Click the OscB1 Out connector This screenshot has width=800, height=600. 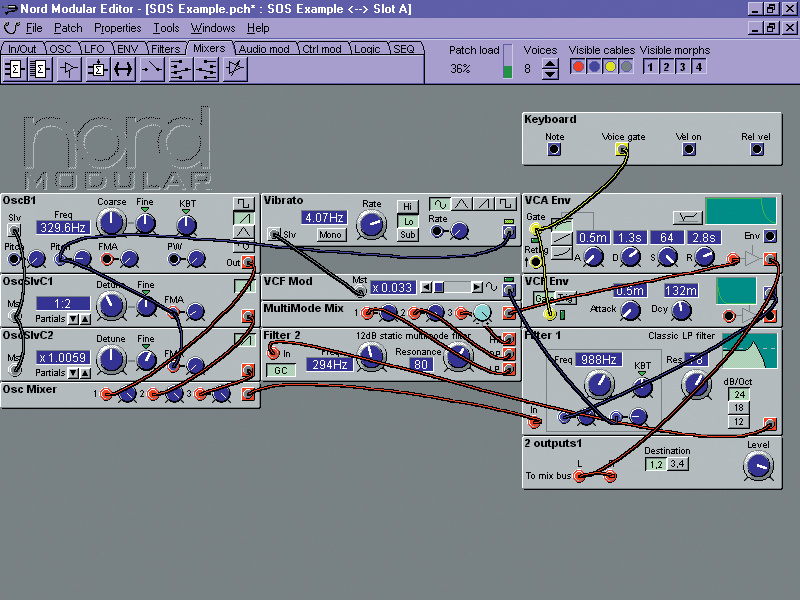click(x=248, y=263)
